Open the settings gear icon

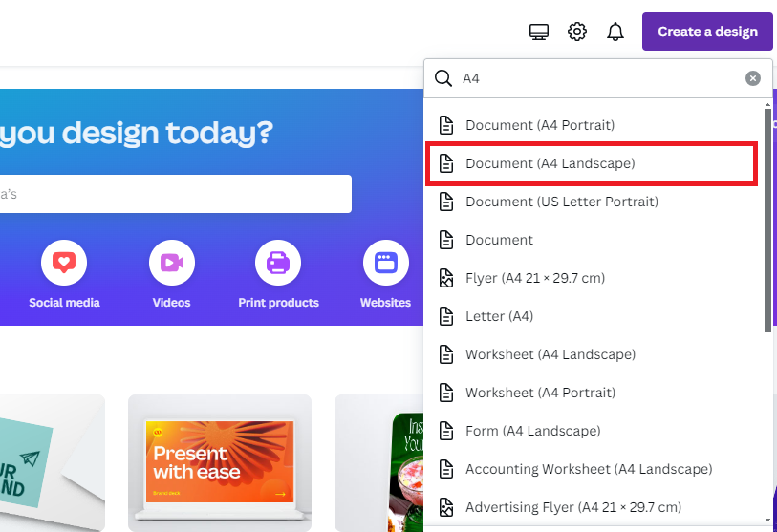[577, 32]
